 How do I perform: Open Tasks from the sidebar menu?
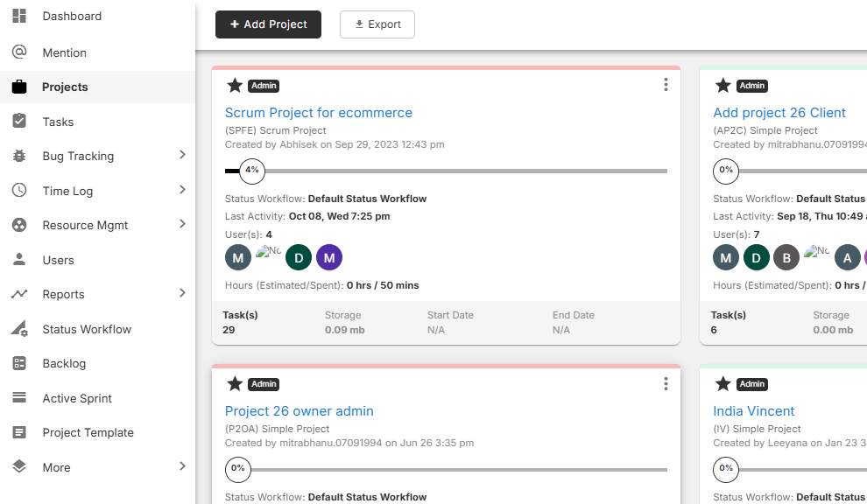coord(58,122)
